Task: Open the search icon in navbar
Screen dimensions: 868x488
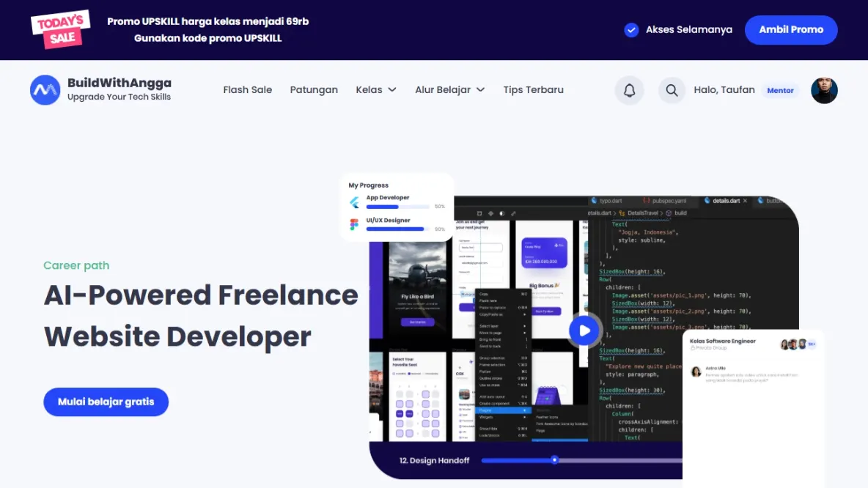Action: (x=672, y=90)
